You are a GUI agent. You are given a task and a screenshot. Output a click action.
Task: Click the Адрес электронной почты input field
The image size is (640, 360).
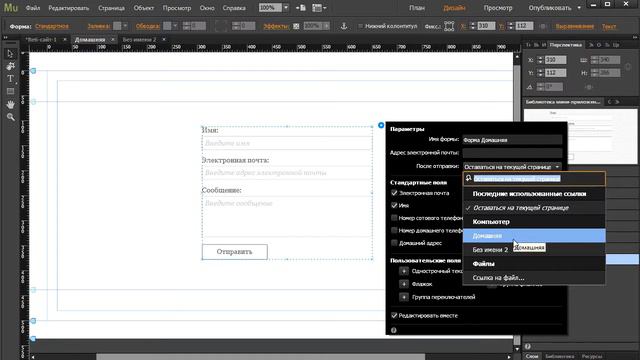512,153
